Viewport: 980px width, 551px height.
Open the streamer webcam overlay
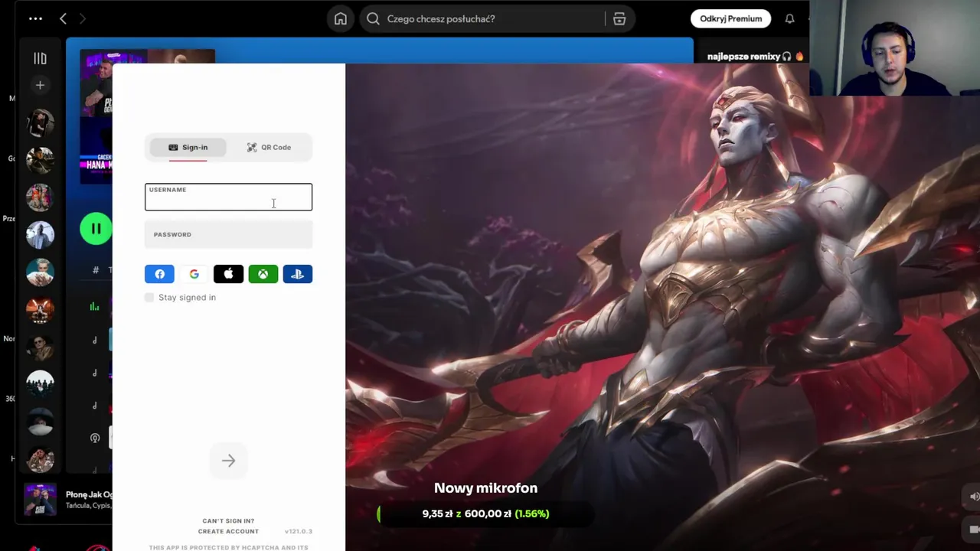pyautogui.click(x=895, y=48)
